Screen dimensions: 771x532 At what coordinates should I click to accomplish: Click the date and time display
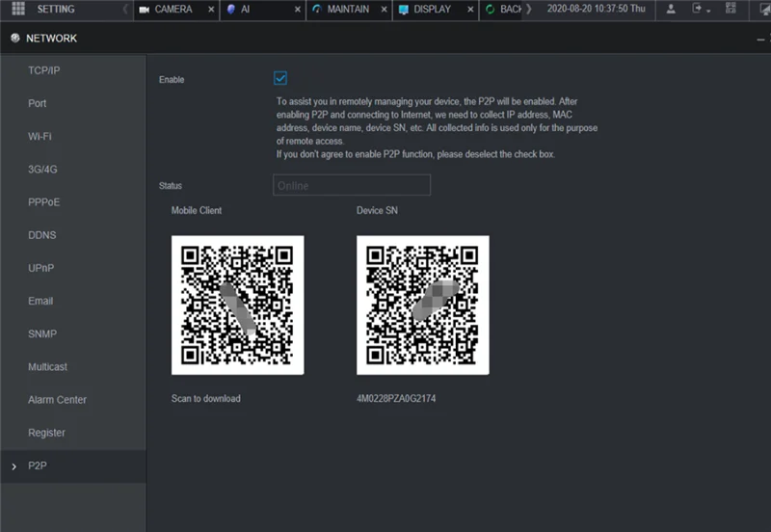point(596,9)
